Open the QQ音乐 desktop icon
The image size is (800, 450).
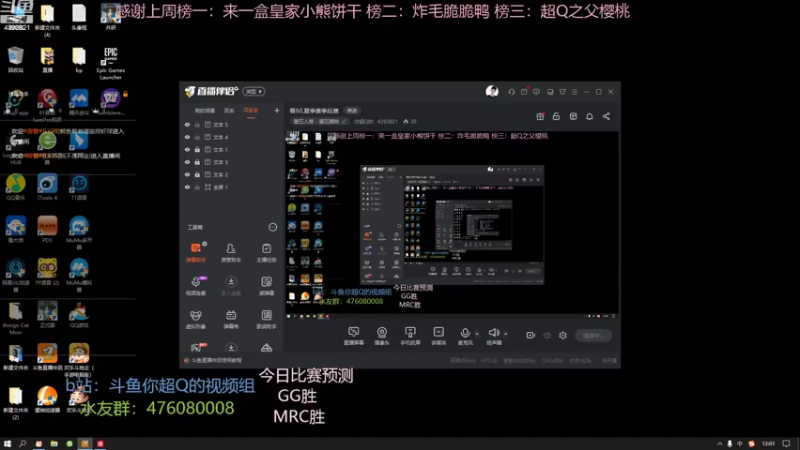[x=16, y=187]
